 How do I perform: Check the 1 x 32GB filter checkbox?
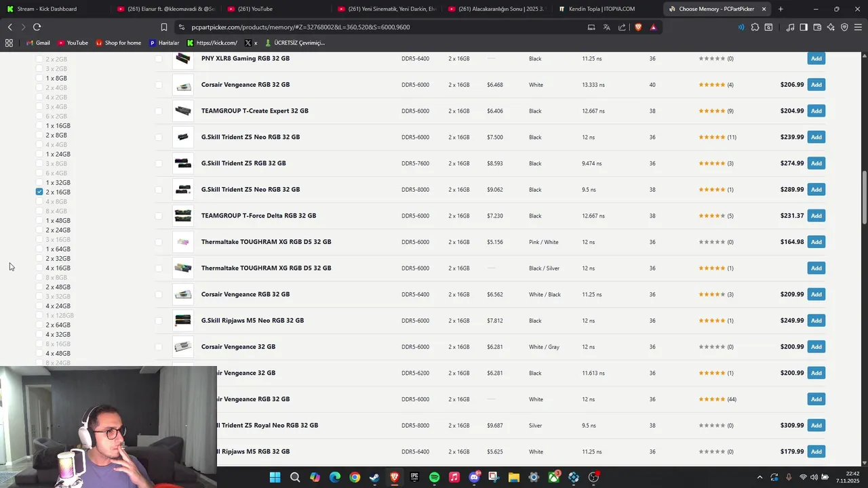pos(39,182)
